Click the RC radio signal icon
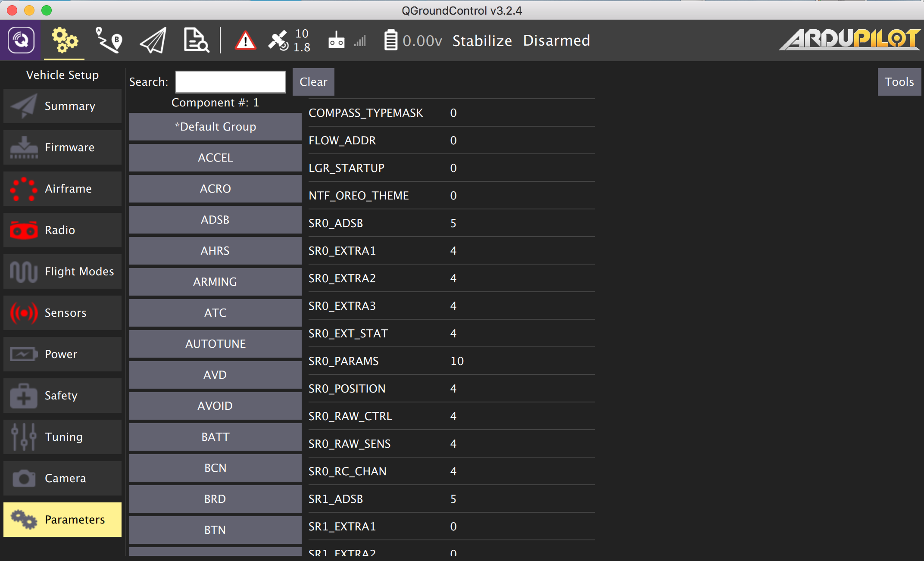The image size is (924, 561). [x=337, y=41]
